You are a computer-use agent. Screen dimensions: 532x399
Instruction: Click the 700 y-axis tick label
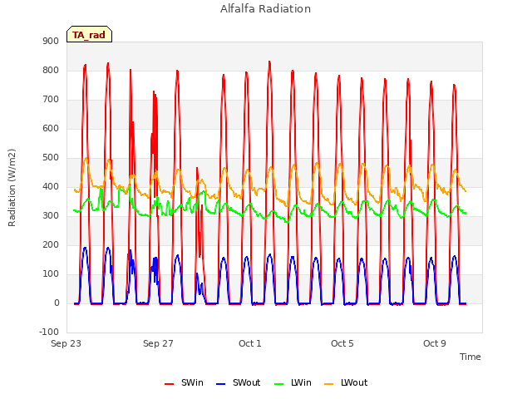pyautogui.click(x=51, y=100)
